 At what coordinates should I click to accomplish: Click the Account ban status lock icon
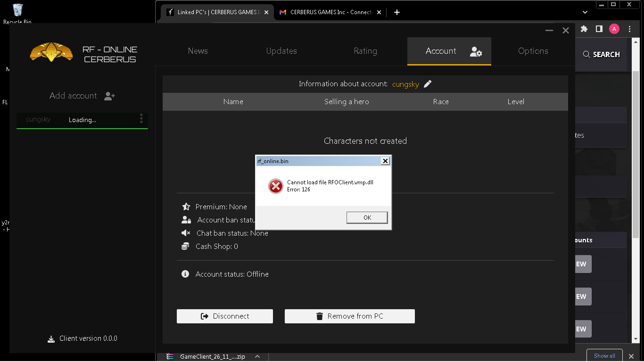pyautogui.click(x=186, y=220)
